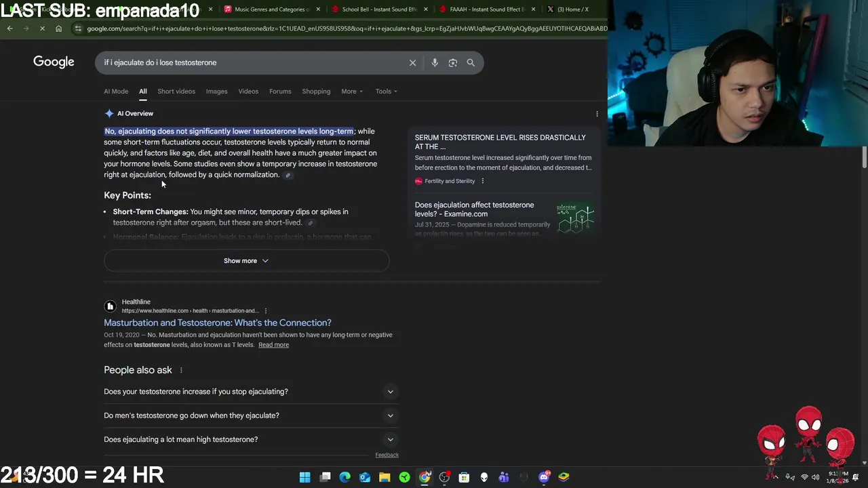The height and width of the screenshot is (488, 868).
Task: Start voice search with the microphone icon
Action: [x=435, y=62]
